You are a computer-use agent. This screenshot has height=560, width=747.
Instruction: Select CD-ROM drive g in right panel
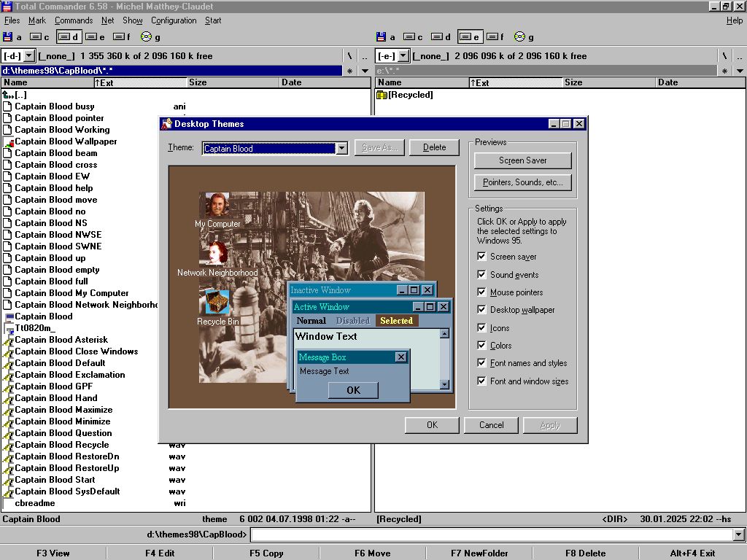[x=519, y=36]
